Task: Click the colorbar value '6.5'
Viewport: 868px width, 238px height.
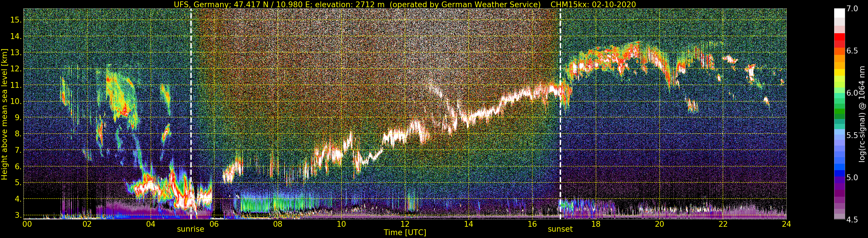Action: pyautogui.click(x=852, y=51)
